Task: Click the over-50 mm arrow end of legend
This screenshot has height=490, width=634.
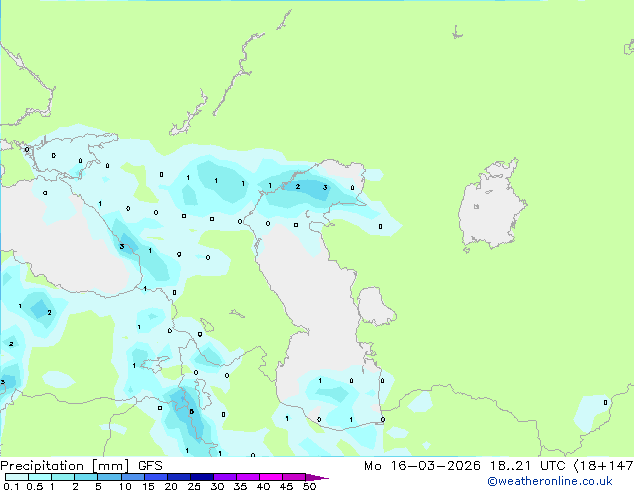Action: (x=317, y=477)
